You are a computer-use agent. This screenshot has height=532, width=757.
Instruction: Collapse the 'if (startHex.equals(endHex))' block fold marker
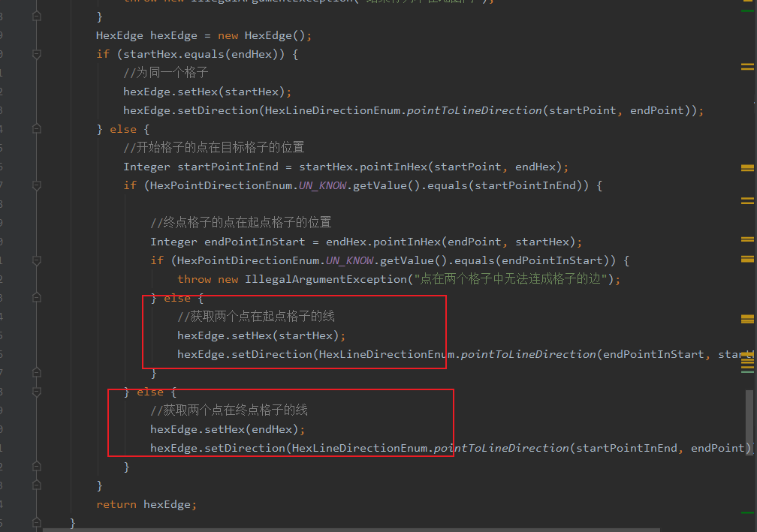(37, 55)
